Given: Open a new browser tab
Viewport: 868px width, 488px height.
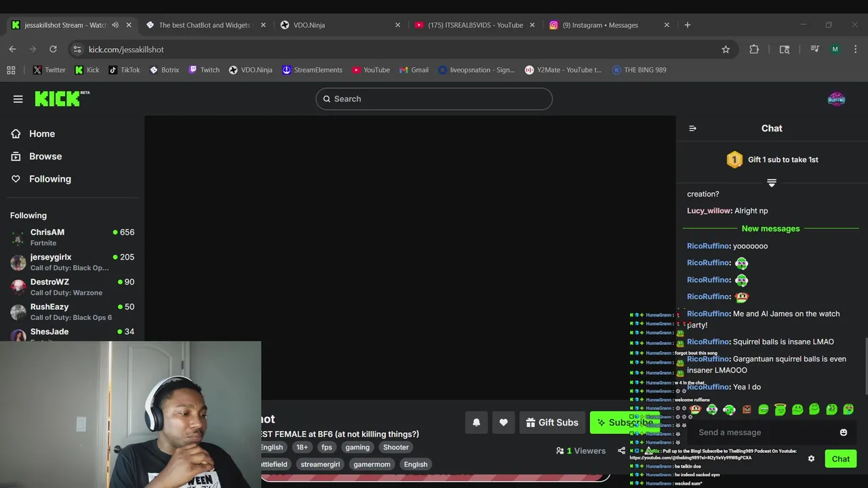Looking at the screenshot, I should 688,25.
